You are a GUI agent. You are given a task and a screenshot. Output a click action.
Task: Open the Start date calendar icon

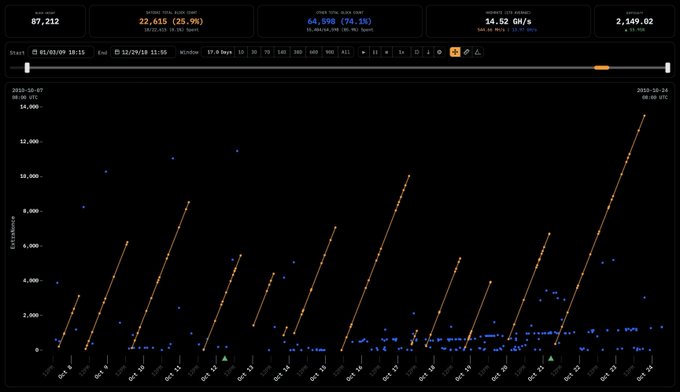pos(35,52)
